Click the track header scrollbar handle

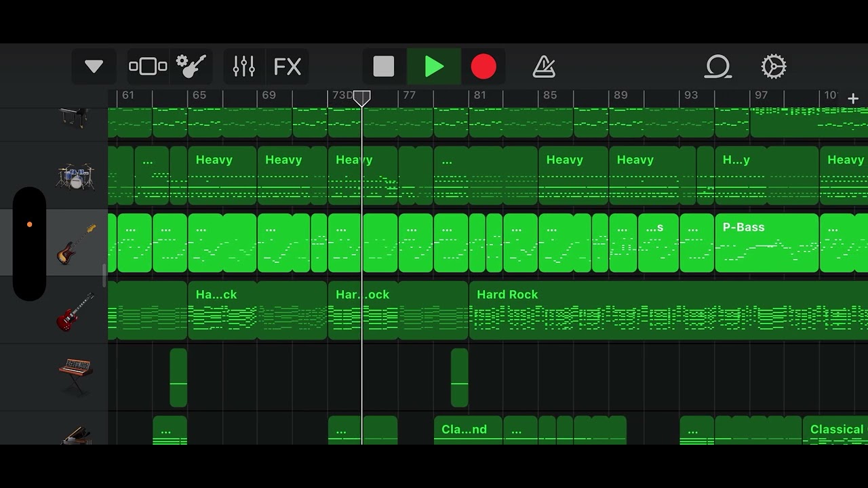[104, 276]
